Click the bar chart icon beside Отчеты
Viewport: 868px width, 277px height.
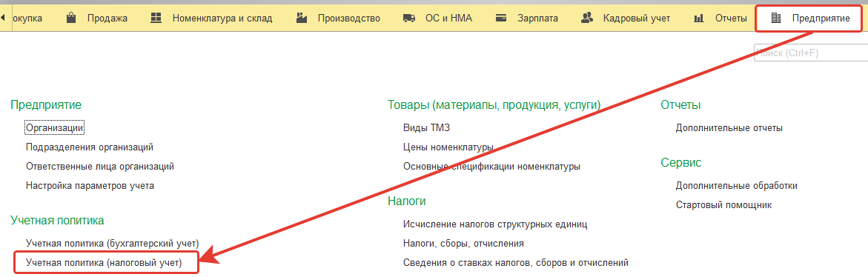[x=698, y=19]
